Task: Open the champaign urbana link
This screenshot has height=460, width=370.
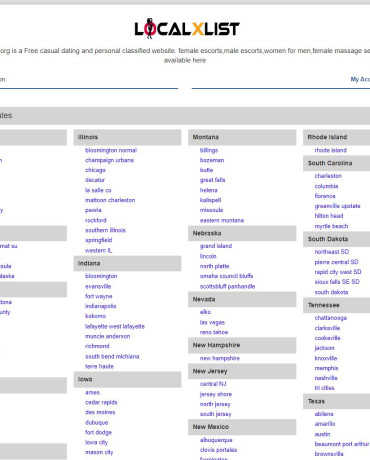Action: click(109, 160)
